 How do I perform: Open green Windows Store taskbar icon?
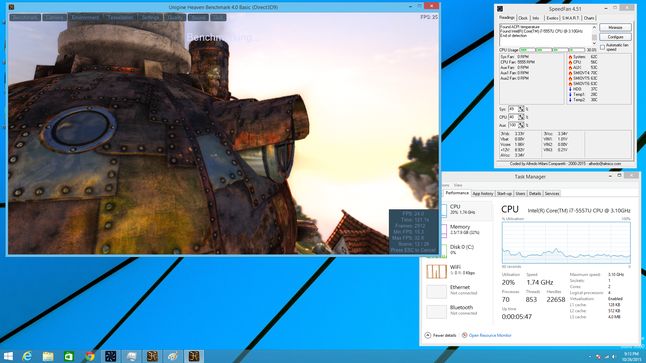(x=69, y=356)
